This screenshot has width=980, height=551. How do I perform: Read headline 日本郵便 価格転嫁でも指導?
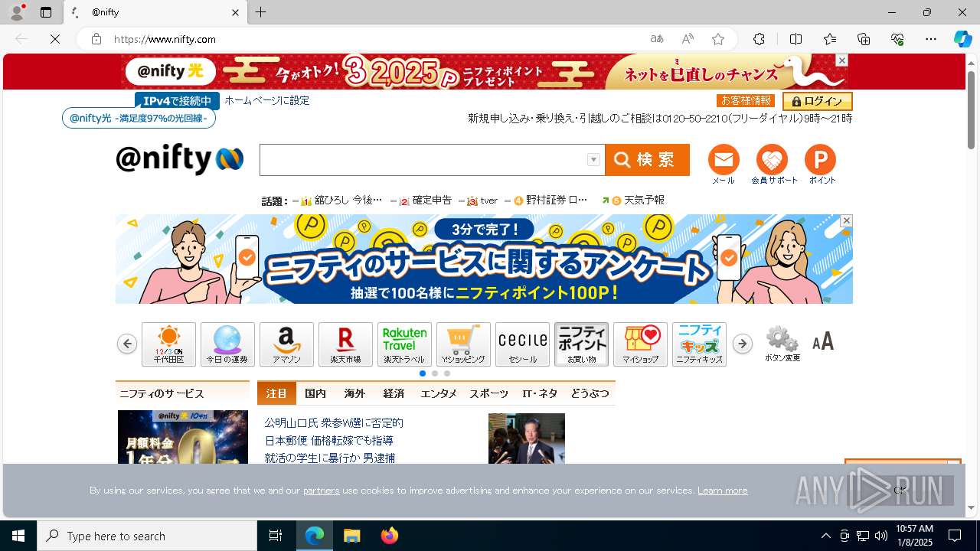coord(329,440)
